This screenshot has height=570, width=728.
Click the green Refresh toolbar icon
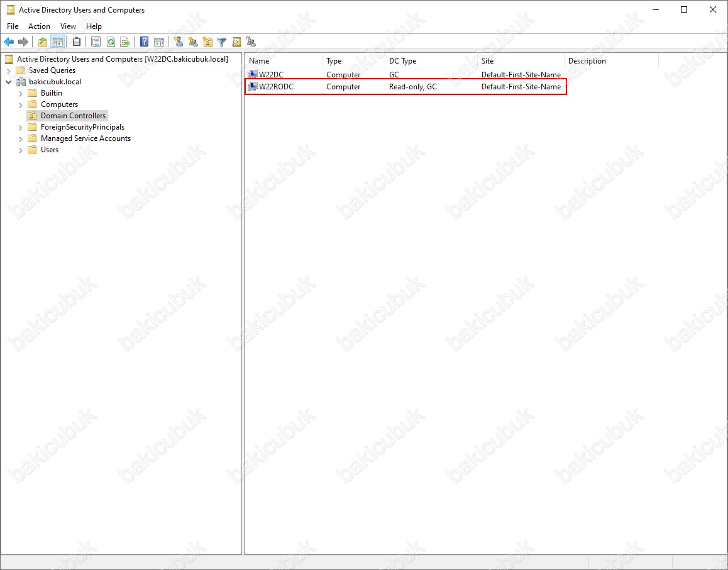[x=111, y=42]
